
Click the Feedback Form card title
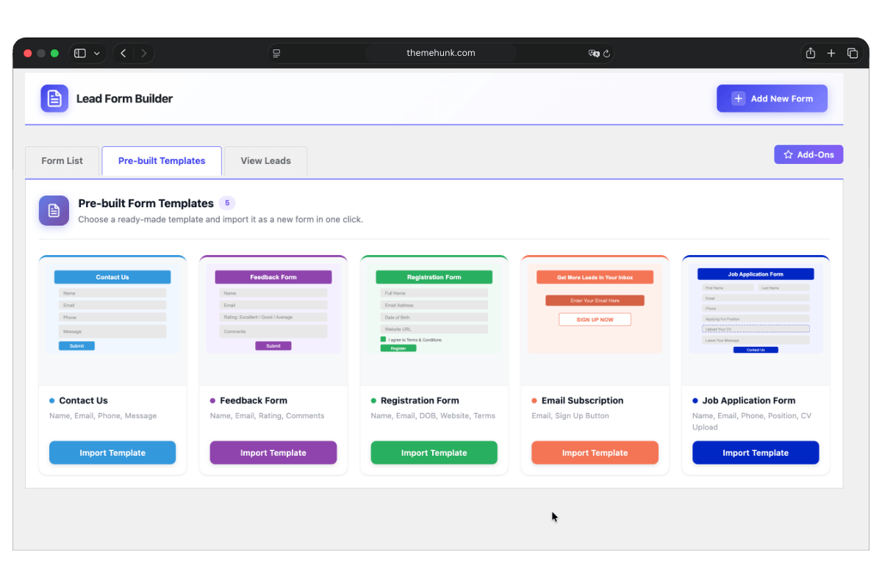point(254,401)
